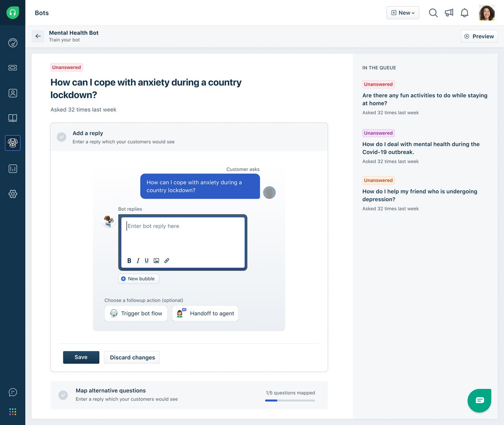The height and width of the screenshot is (425, 504).
Task: Click the Discard changes button
Action: click(x=132, y=357)
